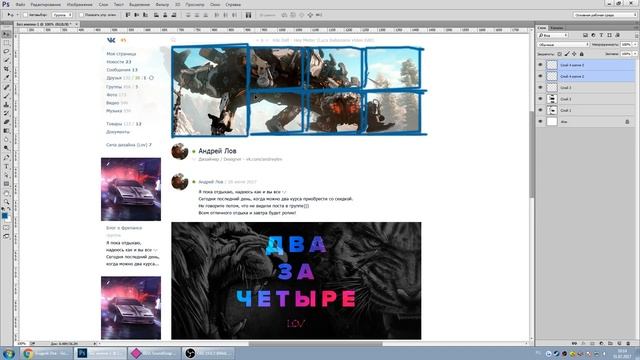Select the Gradient tool
Viewport: 640px width, 360px height.
coord(6,131)
